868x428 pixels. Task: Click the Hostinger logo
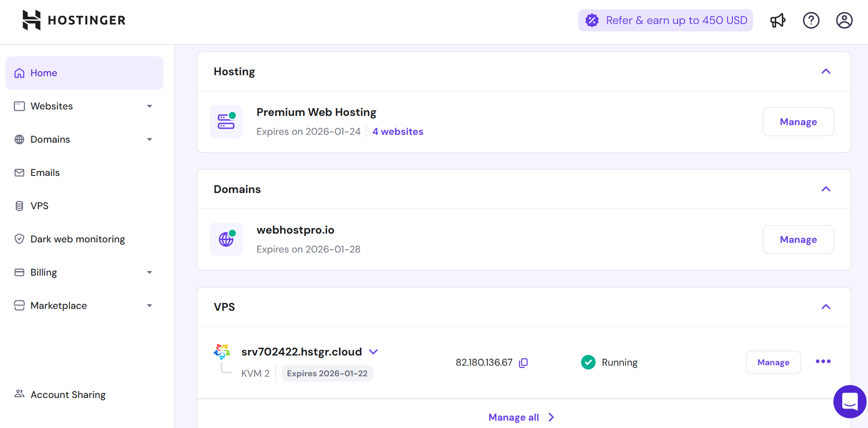(74, 20)
